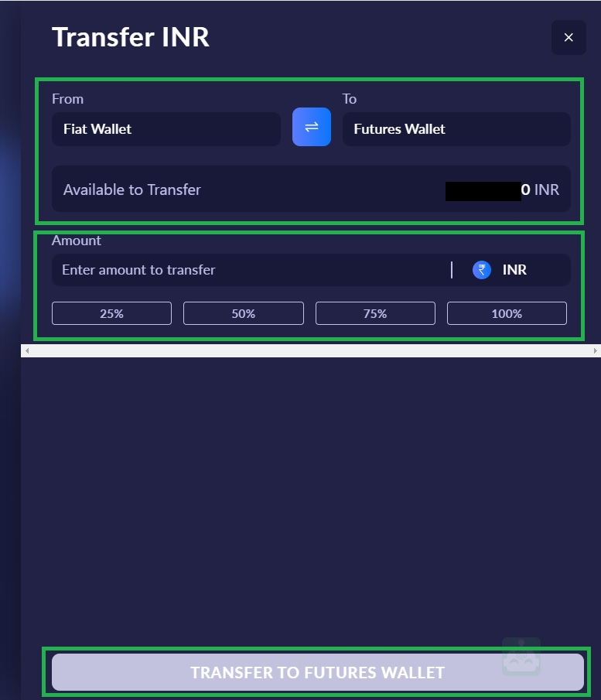Click Transfer to Futures Wallet button
Viewport: 601px width, 700px height.
[317, 672]
